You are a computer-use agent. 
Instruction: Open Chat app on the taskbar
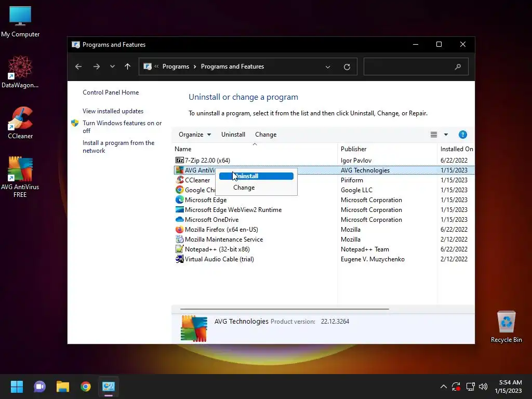click(x=39, y=387)
